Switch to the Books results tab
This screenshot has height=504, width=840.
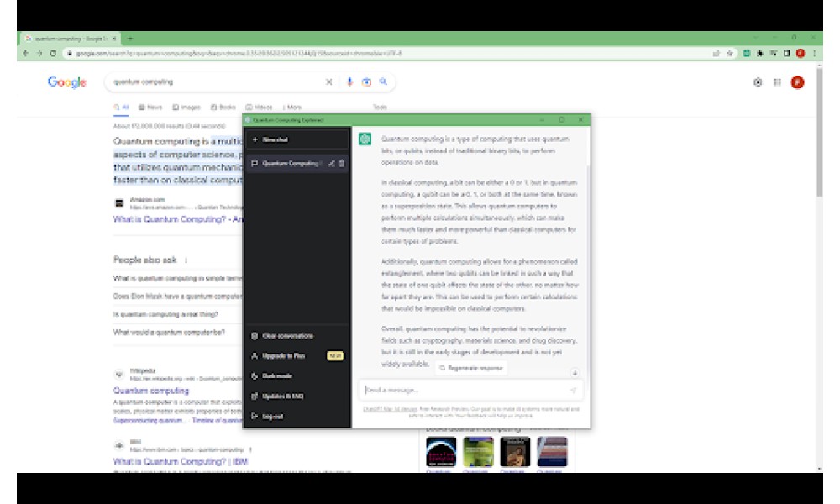pos(223,108)
